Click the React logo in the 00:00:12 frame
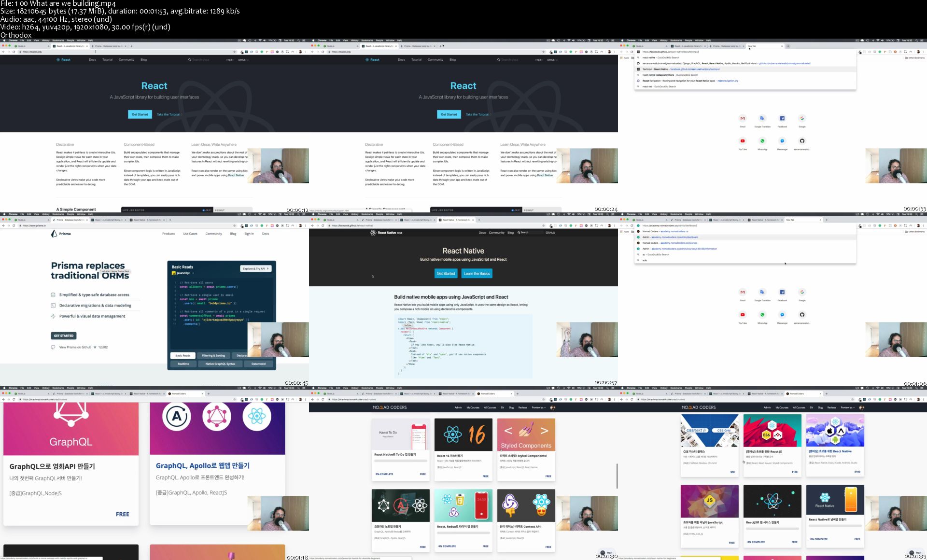927x560 pixels. point(63,60)
